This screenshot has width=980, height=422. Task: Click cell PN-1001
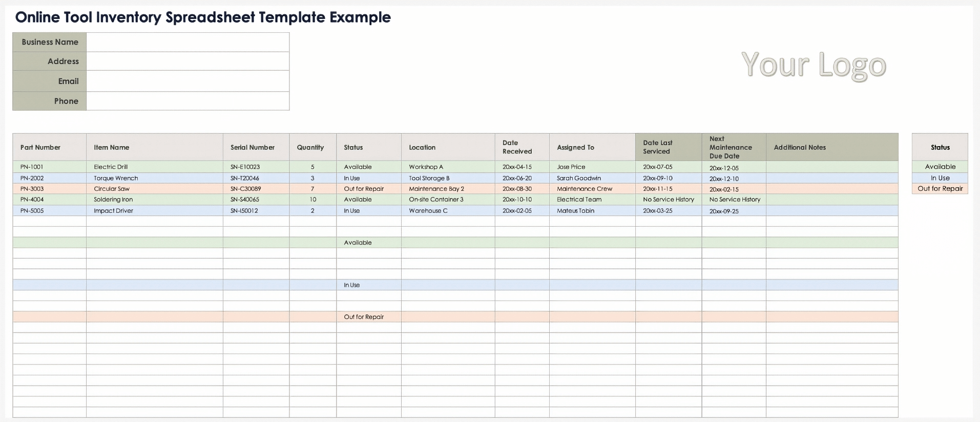[50, 167]
